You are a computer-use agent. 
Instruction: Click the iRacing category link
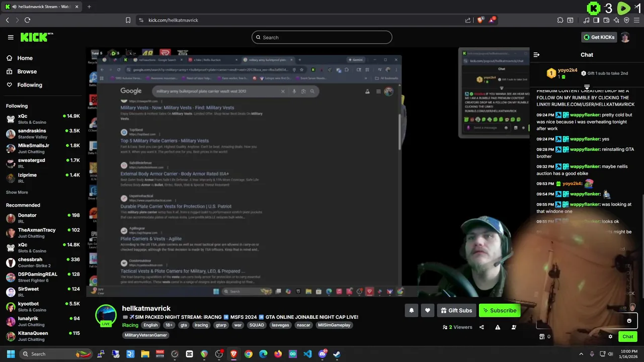coord(130,325)
